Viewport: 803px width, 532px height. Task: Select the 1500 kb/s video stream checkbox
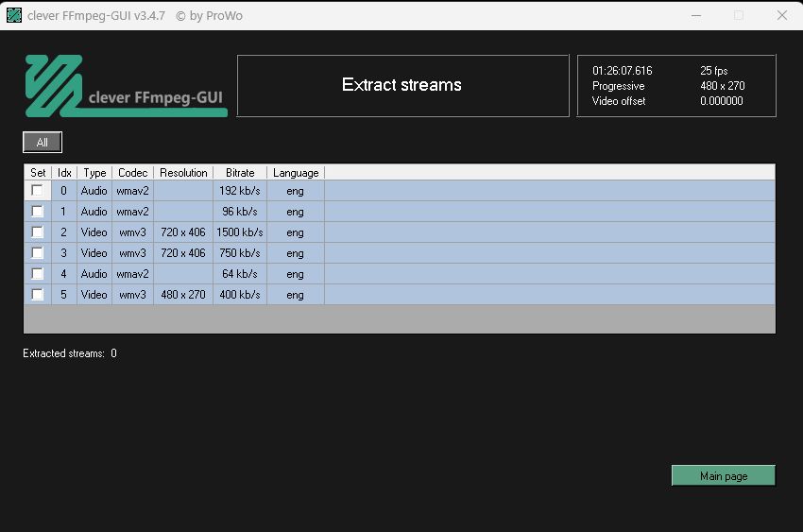tap(37, 232)
